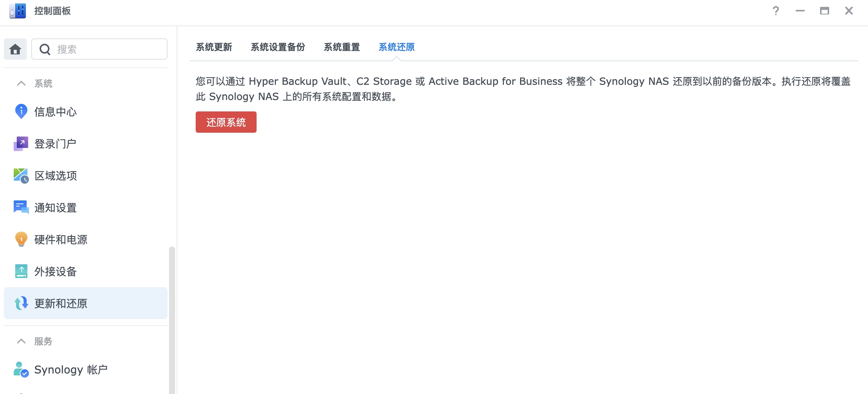The height and width of the screenshot is (394, 868).
Task: Open 通知设置 notification icon
Action: [21, 207]
